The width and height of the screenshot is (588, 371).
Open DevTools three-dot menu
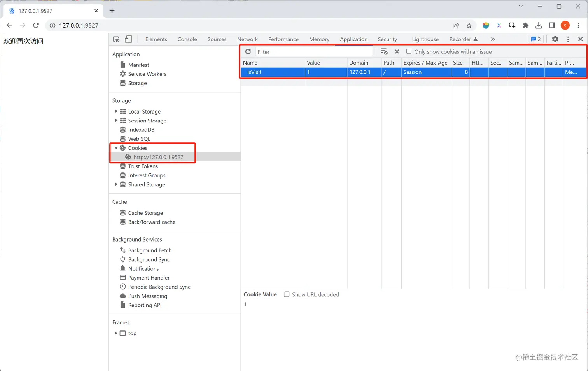pos(568,39)
